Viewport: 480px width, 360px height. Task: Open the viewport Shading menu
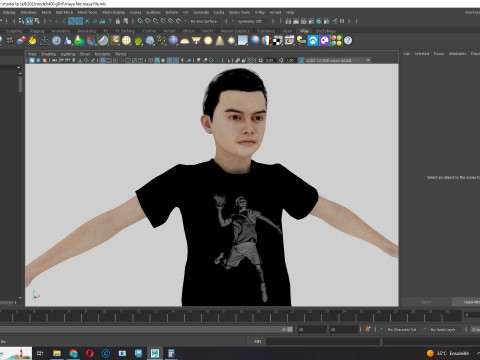click(x=48, y=54)
